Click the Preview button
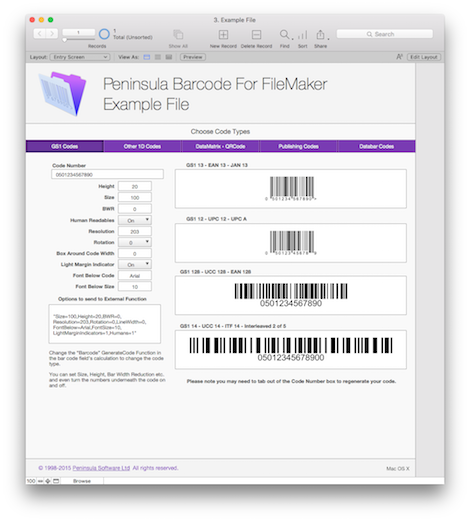The image size is (470, 521). [193, 57]
